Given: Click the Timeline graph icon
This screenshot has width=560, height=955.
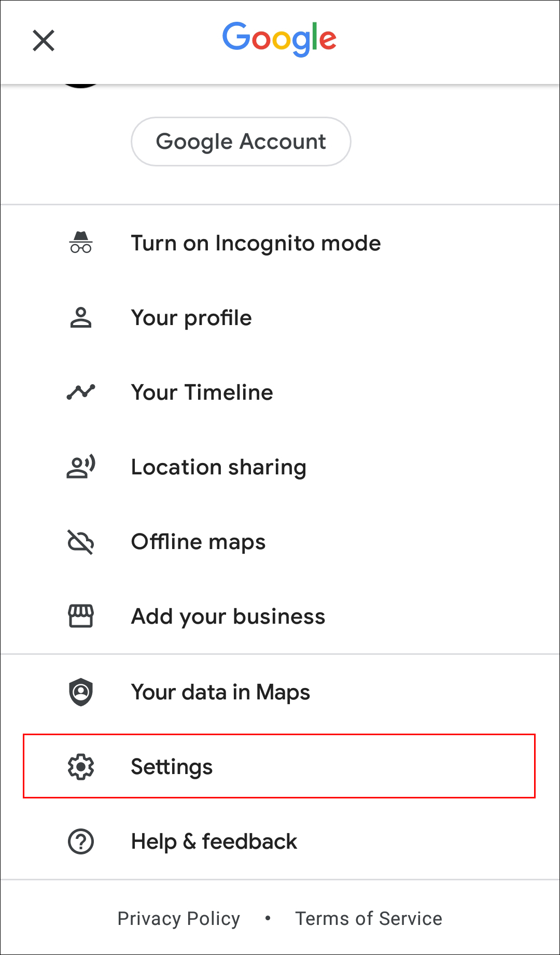Looking at the screenshot, I should [x=81, y=392].
